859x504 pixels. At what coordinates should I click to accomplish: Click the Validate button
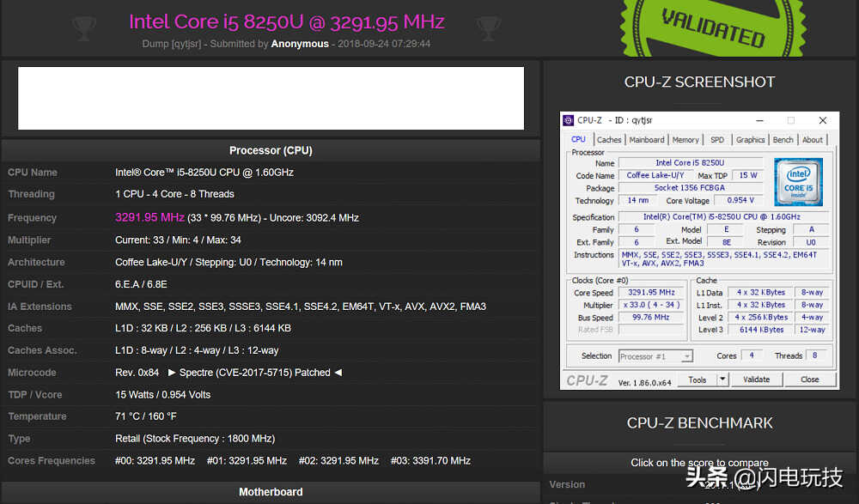pos(756,380)
